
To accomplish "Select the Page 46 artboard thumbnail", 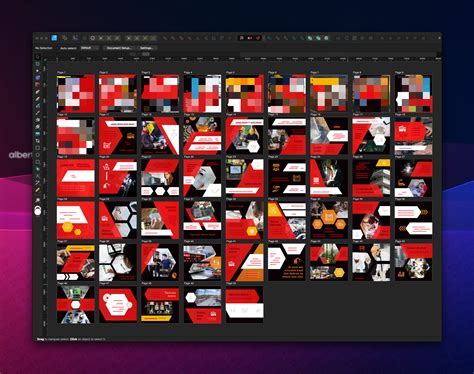I will point(76,305).
